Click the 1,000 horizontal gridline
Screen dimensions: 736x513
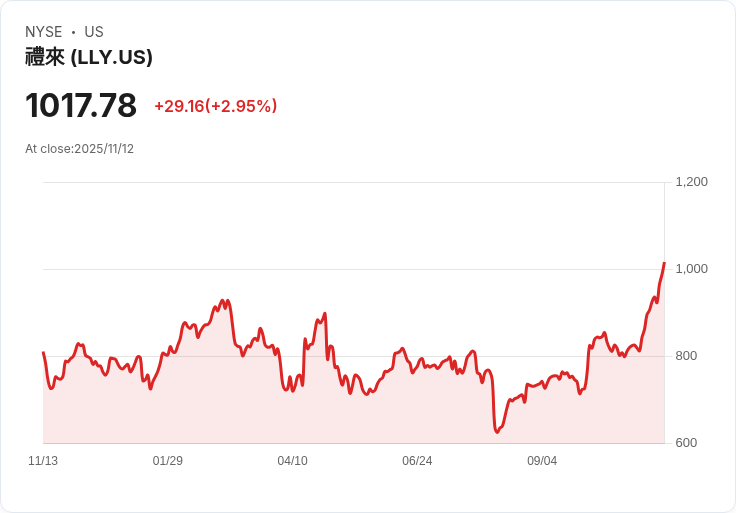tap(350, 269)
